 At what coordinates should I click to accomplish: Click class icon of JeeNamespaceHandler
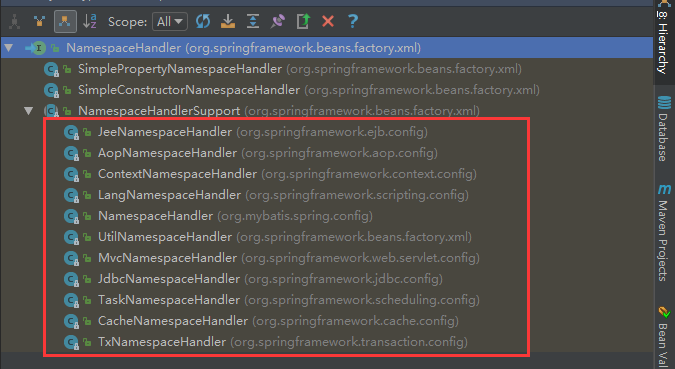[x=71, y=132]
